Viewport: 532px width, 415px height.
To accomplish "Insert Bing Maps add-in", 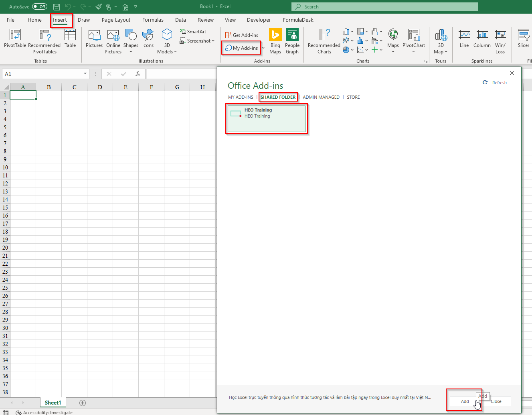I will [x=275, y=41].
